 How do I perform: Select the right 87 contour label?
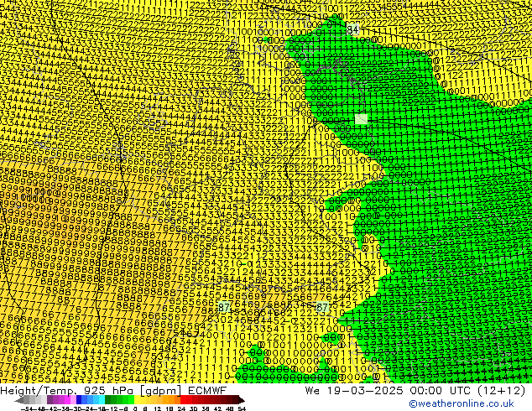coord(322,308)
